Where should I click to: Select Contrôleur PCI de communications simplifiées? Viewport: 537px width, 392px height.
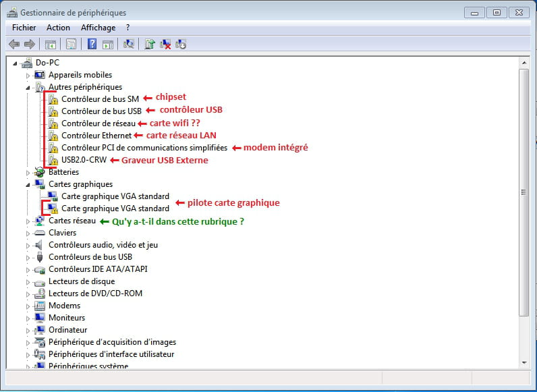coord(144,148)
